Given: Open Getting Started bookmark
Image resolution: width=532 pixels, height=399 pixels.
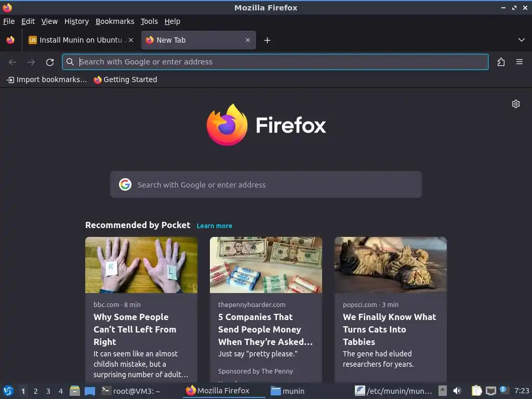Looking at the screenshot, I should 126,79.
